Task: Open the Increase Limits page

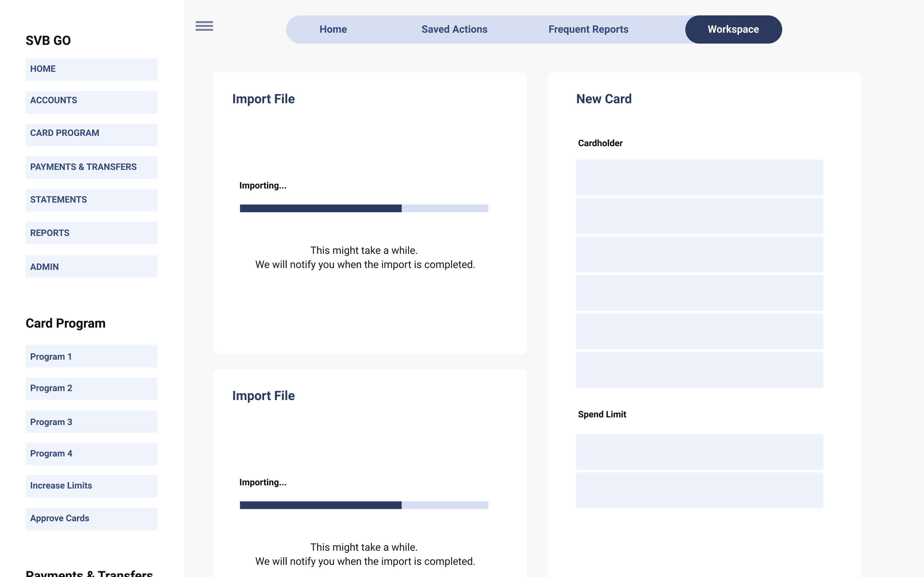Action: tap(91, 486)
